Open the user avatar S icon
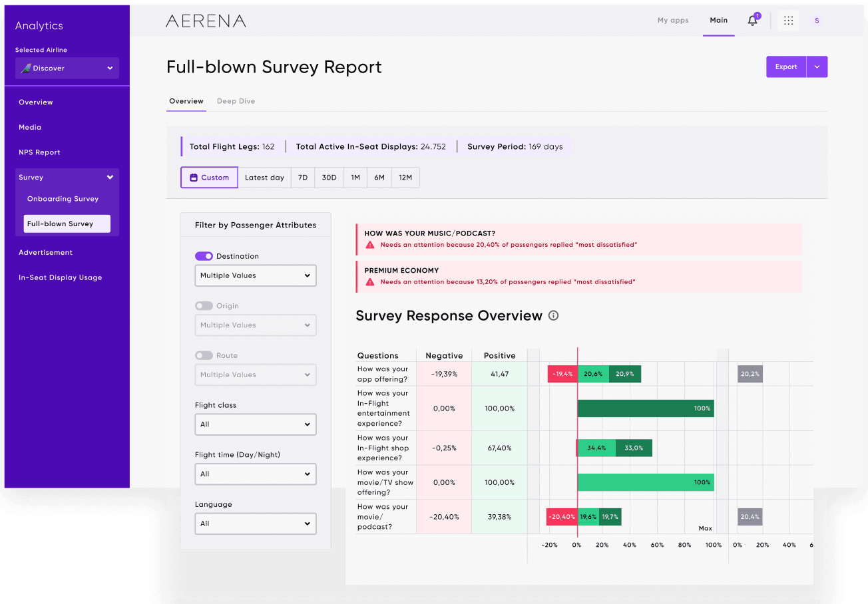 point(817,21)
